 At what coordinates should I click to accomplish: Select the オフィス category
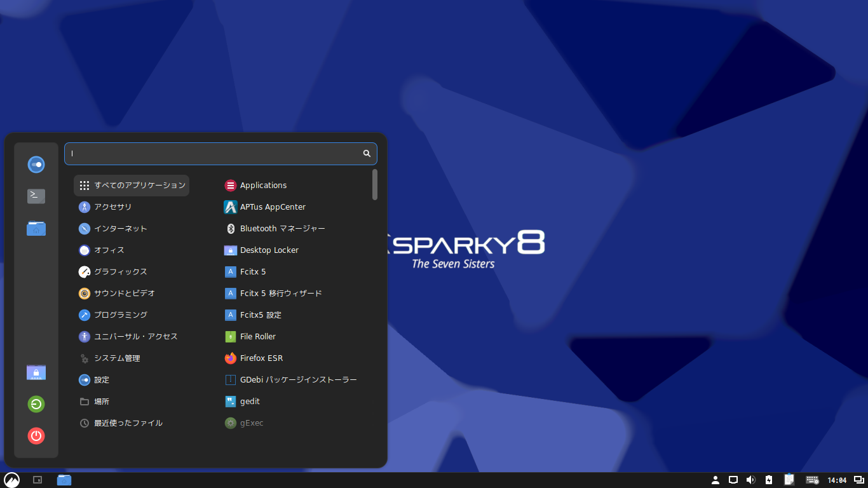(132, 250)
